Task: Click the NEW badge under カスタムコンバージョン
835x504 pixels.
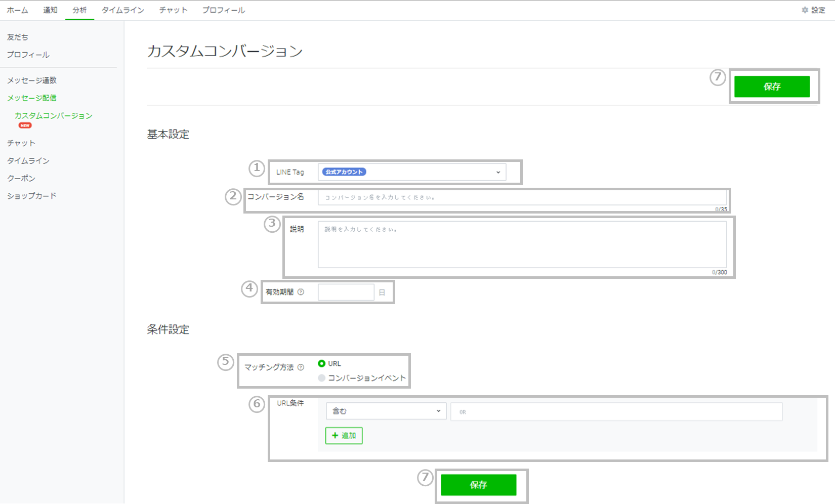Action: (25, 125)
